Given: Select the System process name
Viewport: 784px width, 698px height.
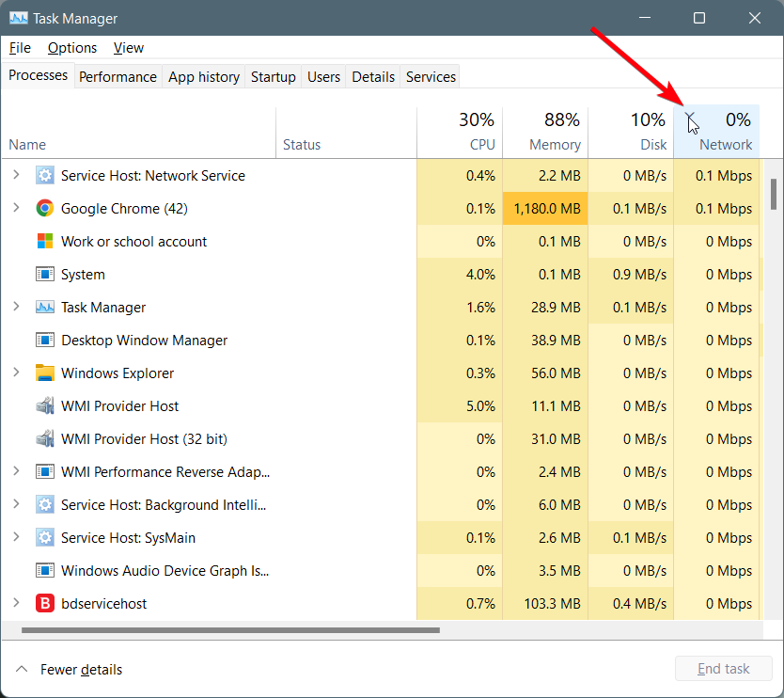Looking at the screenshot, I should tap(83, 274).
